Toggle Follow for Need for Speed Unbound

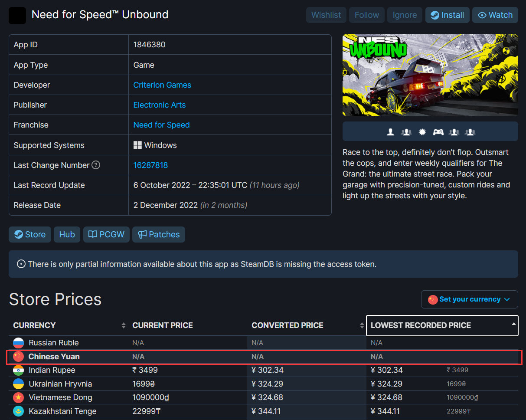pos(366,15)
